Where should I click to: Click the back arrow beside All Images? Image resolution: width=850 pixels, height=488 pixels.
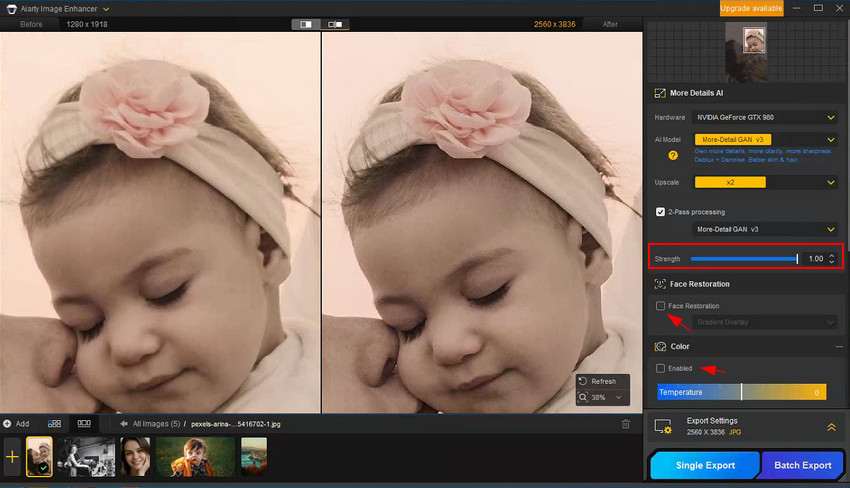[x=124, y=424]
